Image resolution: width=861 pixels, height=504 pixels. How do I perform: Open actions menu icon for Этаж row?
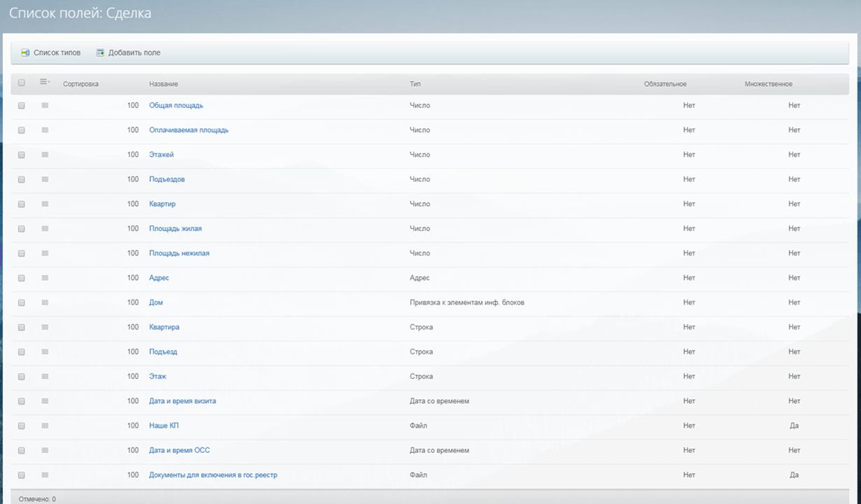pos(45,376)
